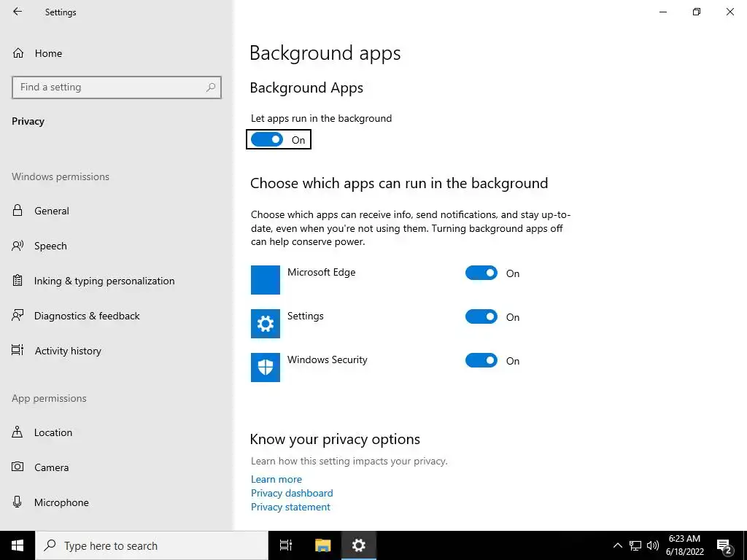Click the Windows Security shield tile

click(x=266, y=367)
